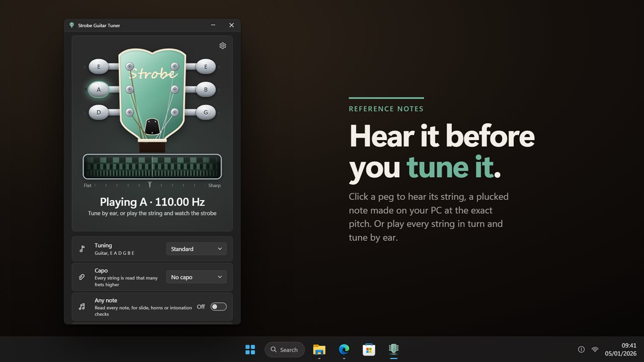This screenshot has height=362, width=644.
Task: Click the "Hear it before you tune it." headline
Action: coord(442,152)
